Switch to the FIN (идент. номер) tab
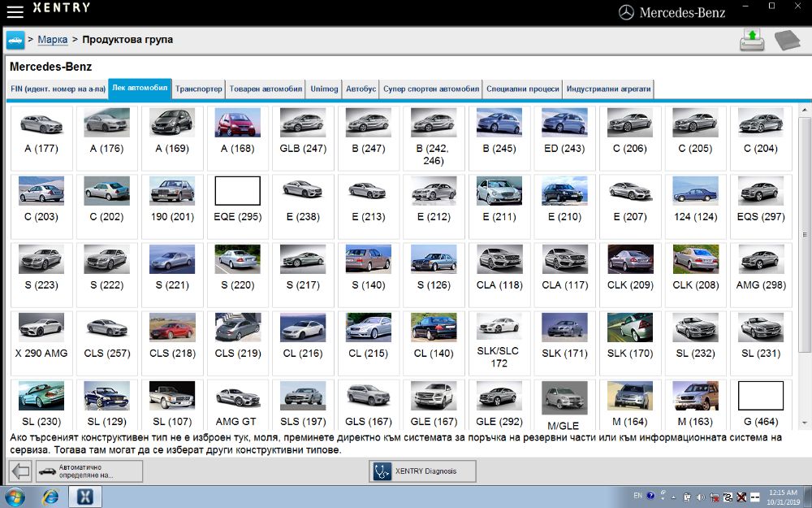 point(58,89)
